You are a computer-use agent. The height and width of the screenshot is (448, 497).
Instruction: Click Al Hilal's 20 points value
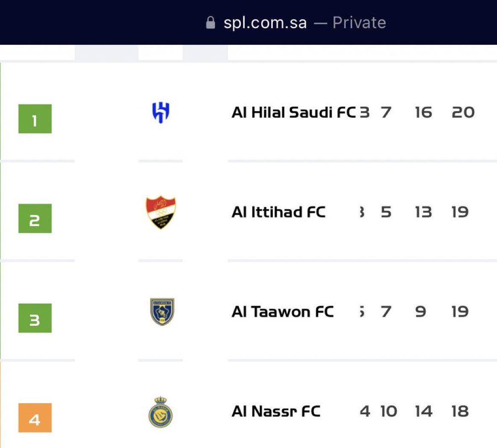[463, 112]
